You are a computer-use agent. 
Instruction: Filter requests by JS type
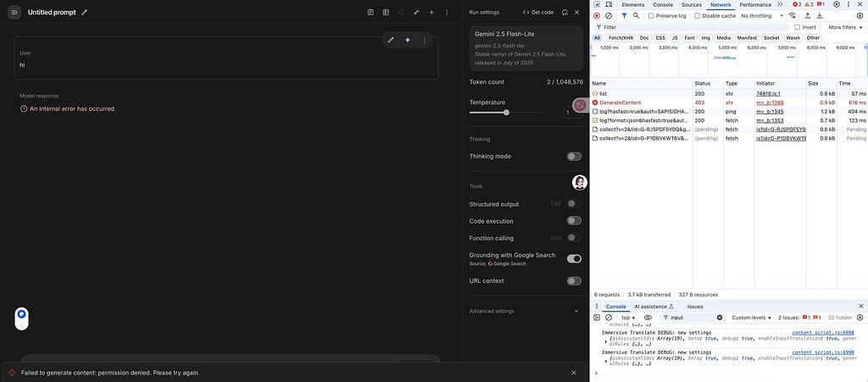(x=674, y=38)
